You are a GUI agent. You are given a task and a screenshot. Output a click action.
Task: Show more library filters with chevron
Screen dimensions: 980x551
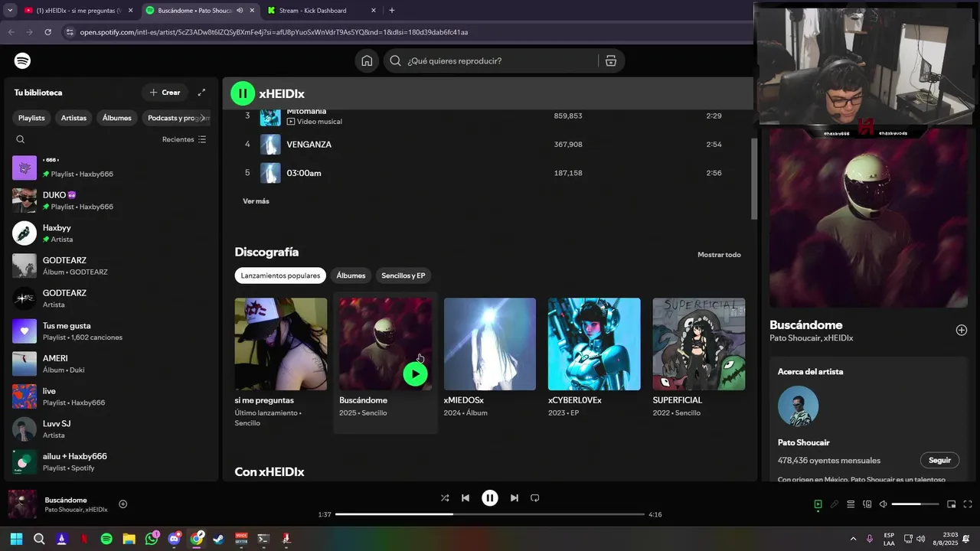pos(203,118)
